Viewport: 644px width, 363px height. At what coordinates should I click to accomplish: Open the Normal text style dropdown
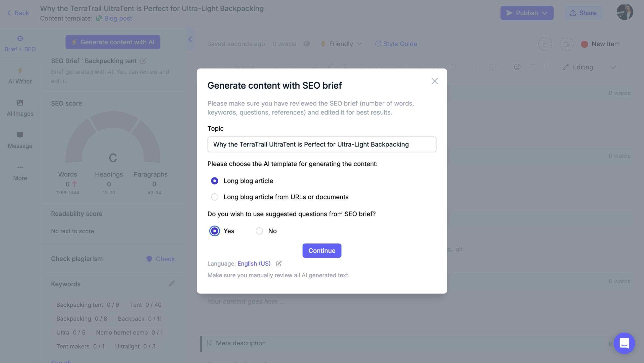pos(256,67)
